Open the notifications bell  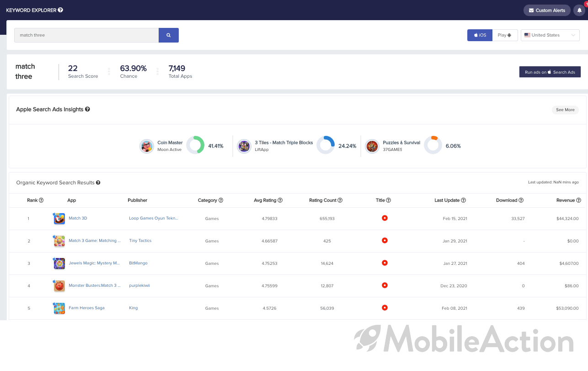point(579,10)
